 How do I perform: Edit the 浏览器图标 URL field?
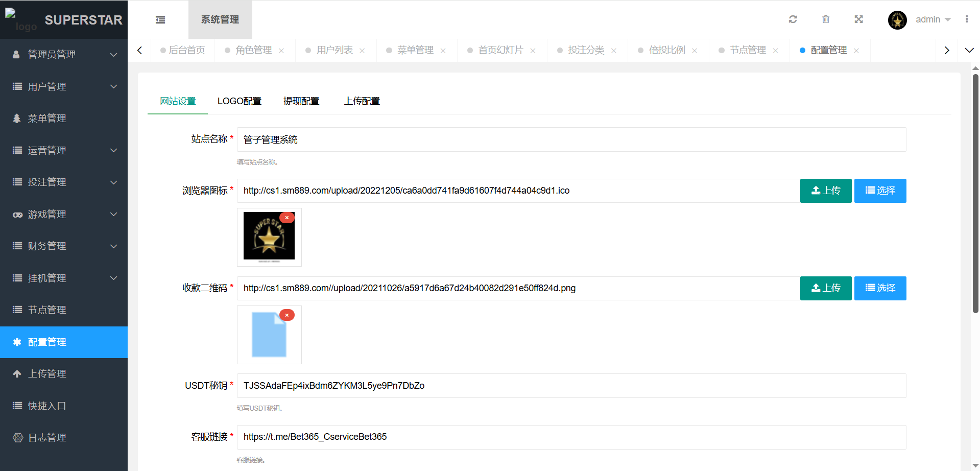[x=518, y=191]
